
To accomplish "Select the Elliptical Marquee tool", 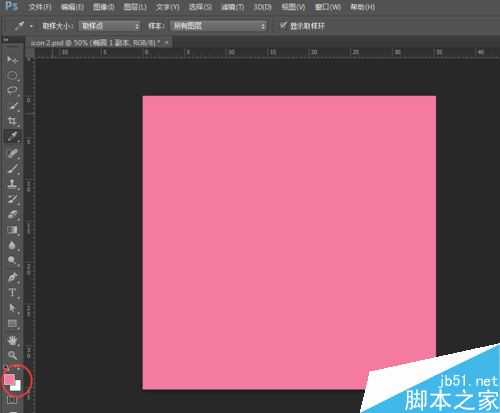I will tap(12, 75).
